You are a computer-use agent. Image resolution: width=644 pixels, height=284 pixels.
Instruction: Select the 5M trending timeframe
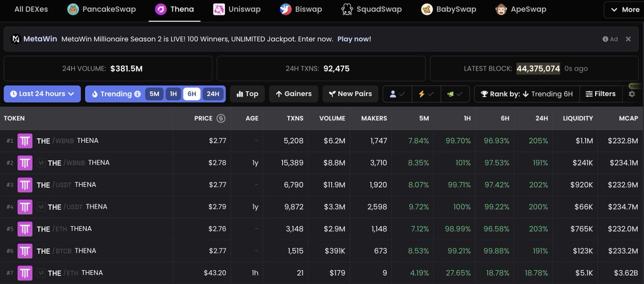(155, 94)
